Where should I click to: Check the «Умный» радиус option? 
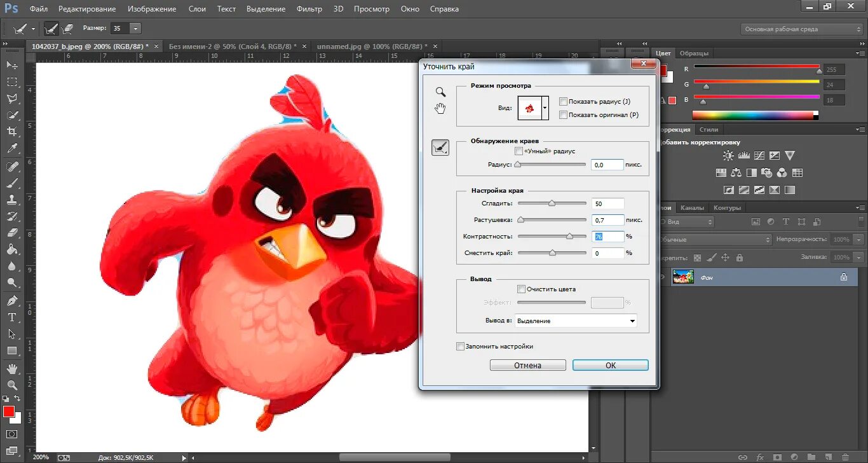519,151
